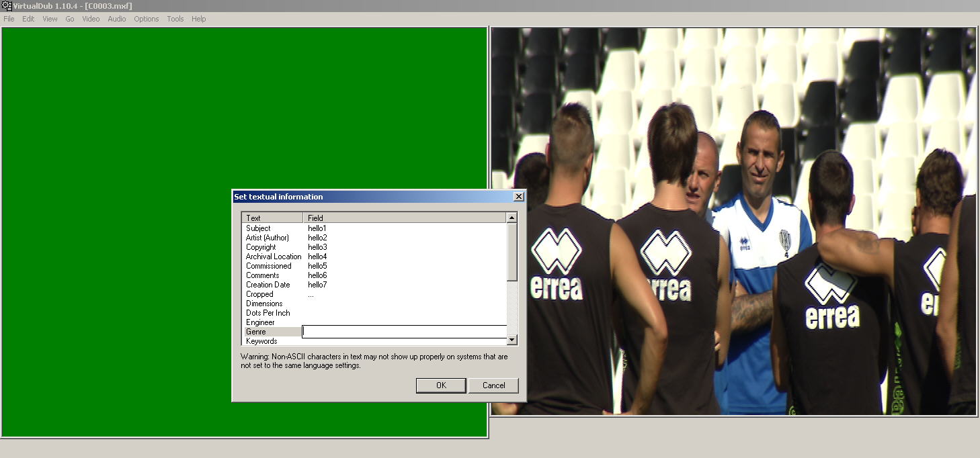Viewport: 980px width, 458px height.
Task: Click the hello7 field value
Action: point(317,285)
